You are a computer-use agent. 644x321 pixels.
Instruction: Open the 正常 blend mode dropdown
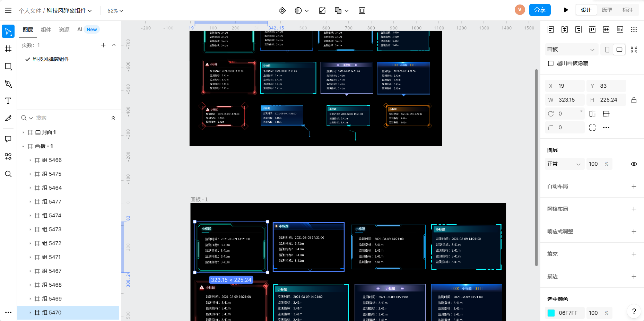564,164
